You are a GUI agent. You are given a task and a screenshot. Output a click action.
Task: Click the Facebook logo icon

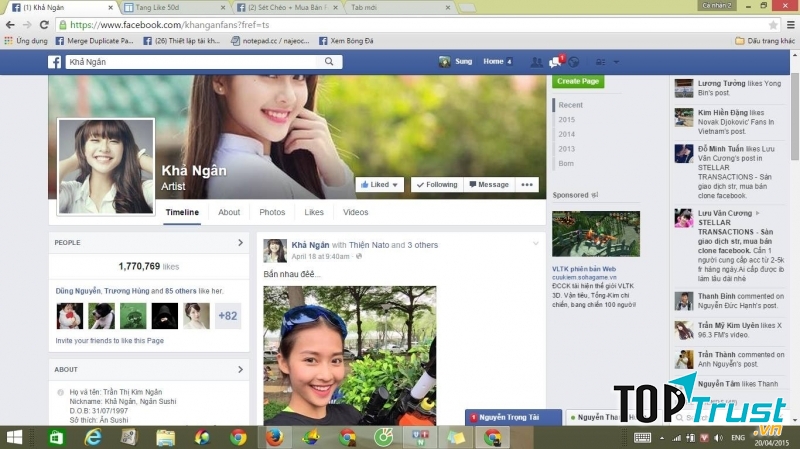pyautogui.click(x=55, y=62)
